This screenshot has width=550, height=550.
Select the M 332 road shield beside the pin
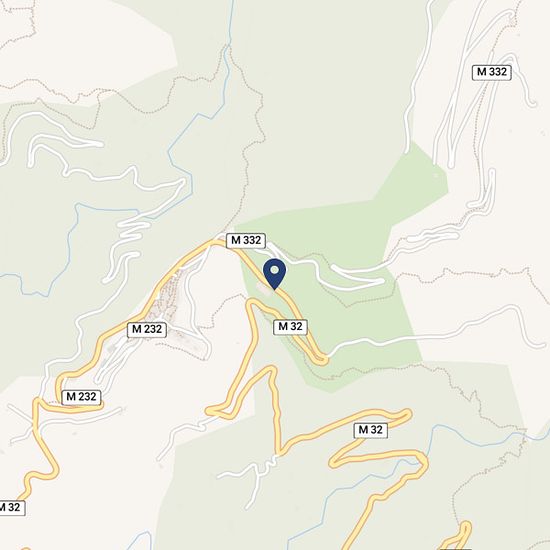(x=246, y=241)
